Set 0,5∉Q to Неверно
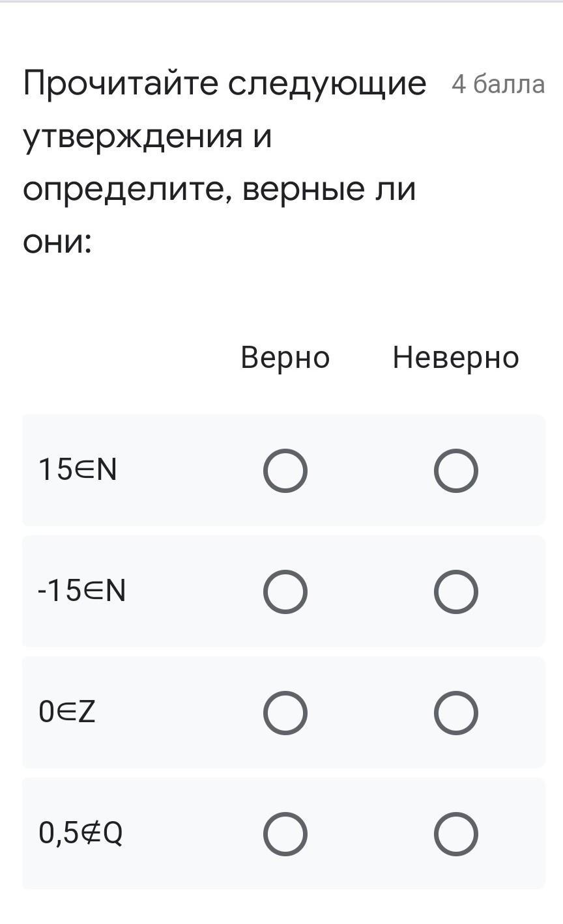The image size is (563, 924). [456, 833]
